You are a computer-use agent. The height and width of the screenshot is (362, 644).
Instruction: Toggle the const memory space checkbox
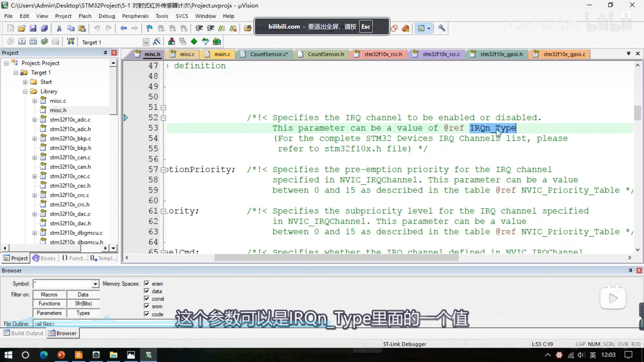[147, 299]
